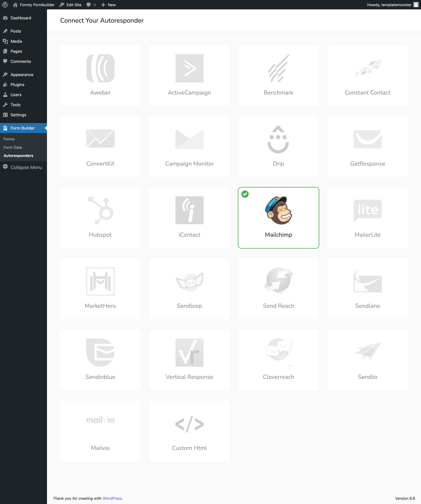Choose the ActiveCampaign logo
The image size is (421, 504).
tap(189, 68)
